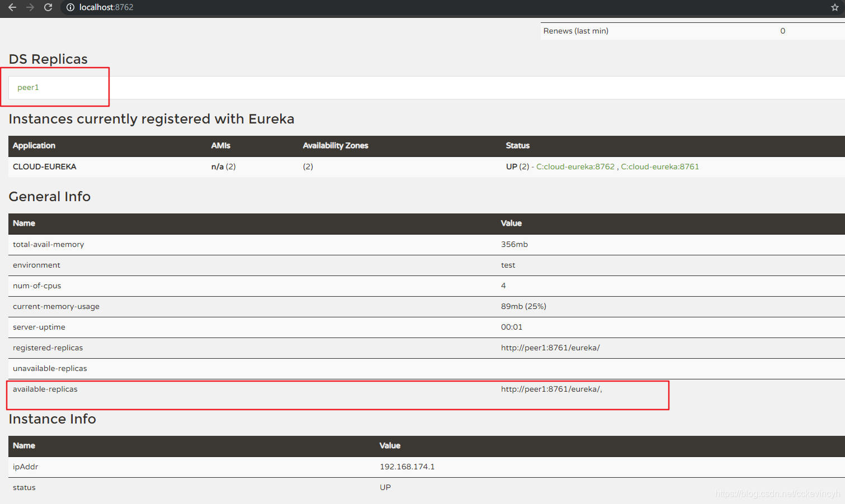Select the 00:01 uptime value
Image resolution: width=845 pixels, height=504 pixels.
click(512, 327)
